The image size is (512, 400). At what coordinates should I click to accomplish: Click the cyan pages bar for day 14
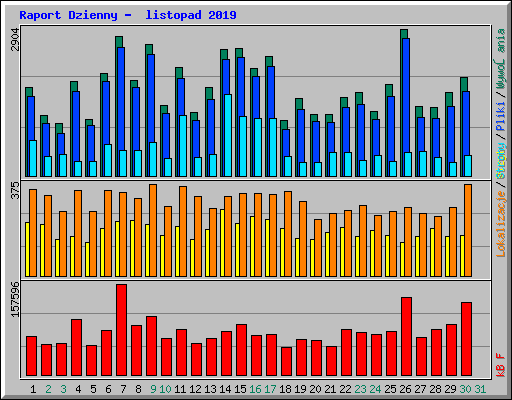click(x=228, y=135)
